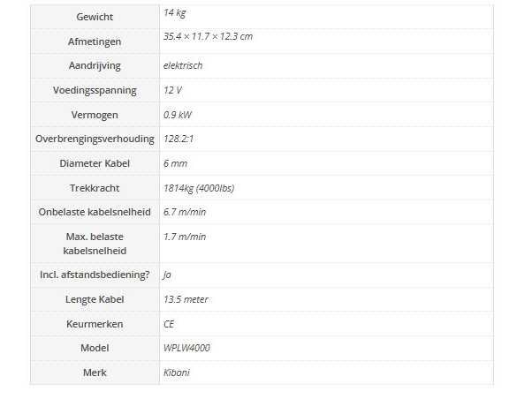Click the Gewicht label cell
The width and height of the screenshot is (532, 399).
(95, 18)
